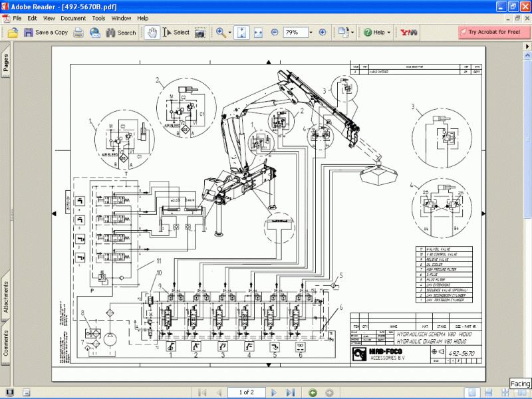Screen dimensions: 532x399
Task: Select the Hand tool
Action: (x=152, y=32)
